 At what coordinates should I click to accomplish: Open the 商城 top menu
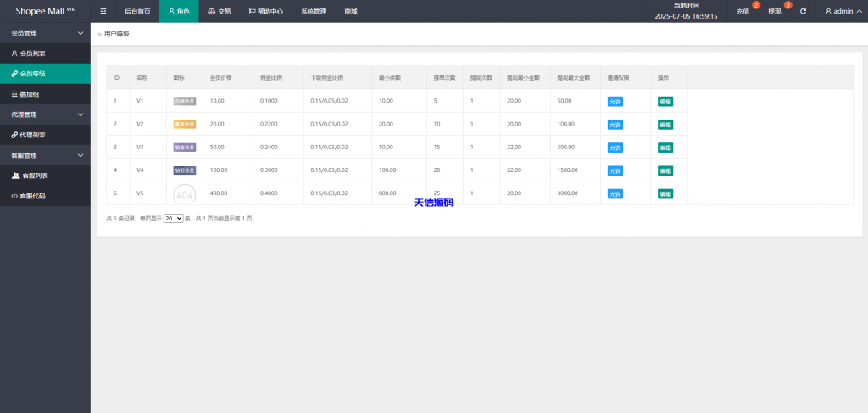point(350,11)
